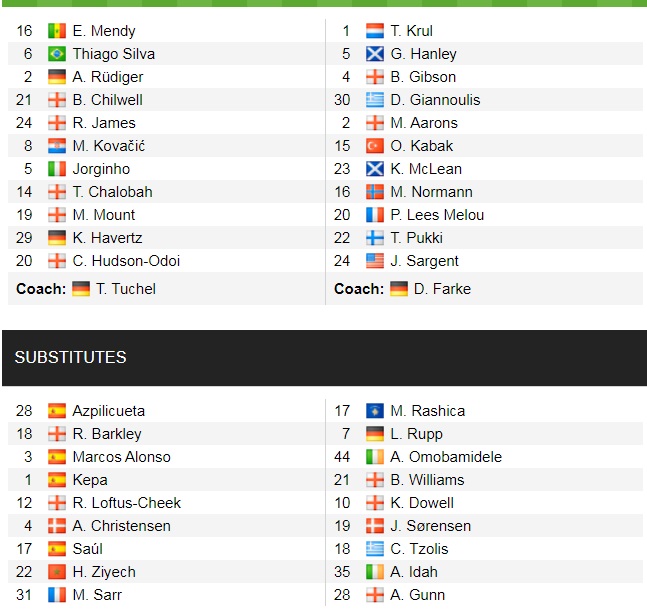The width and height of the screenshot is (647, 616).
Task: Click the SUBSTITUTES section header
Action: [70, 357]
